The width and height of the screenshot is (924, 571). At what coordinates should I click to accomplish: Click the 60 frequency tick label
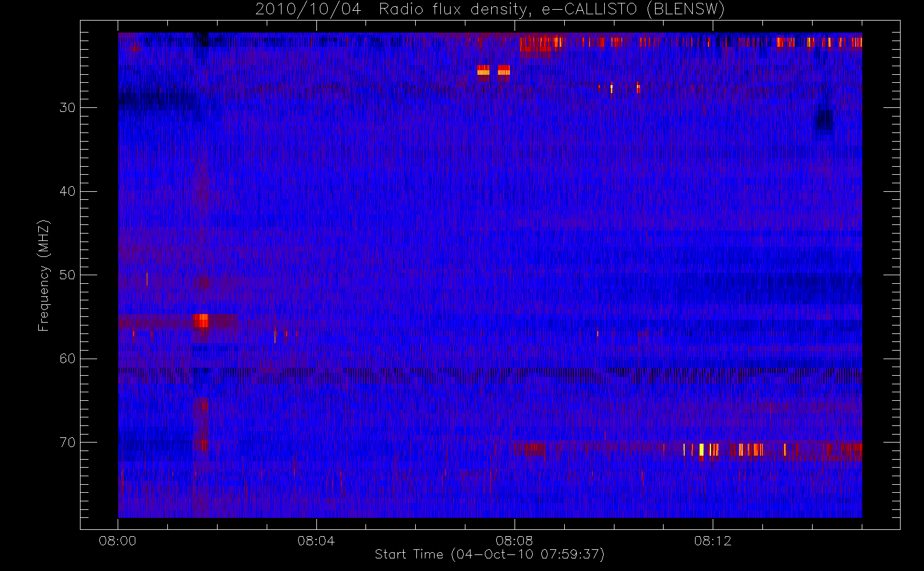click(67, 359)
